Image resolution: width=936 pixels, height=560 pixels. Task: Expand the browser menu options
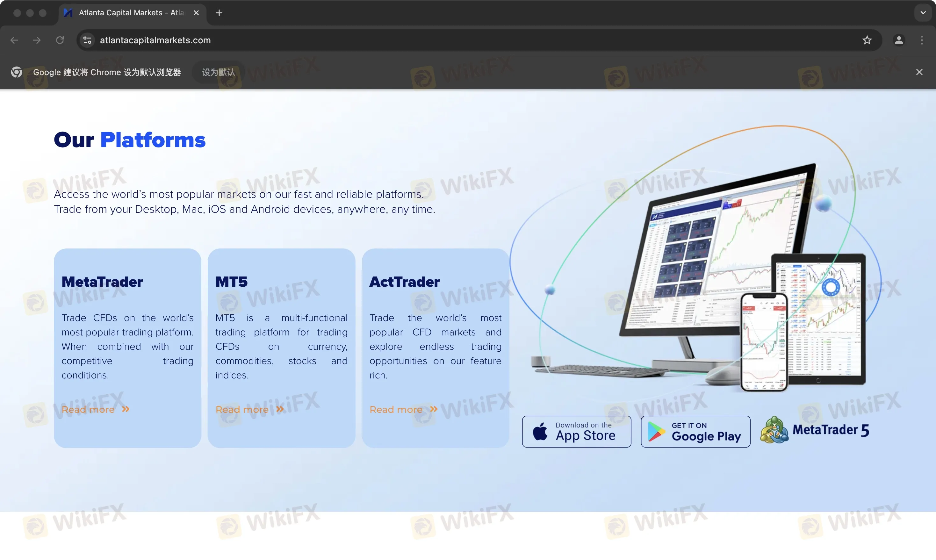coord(922,40)
